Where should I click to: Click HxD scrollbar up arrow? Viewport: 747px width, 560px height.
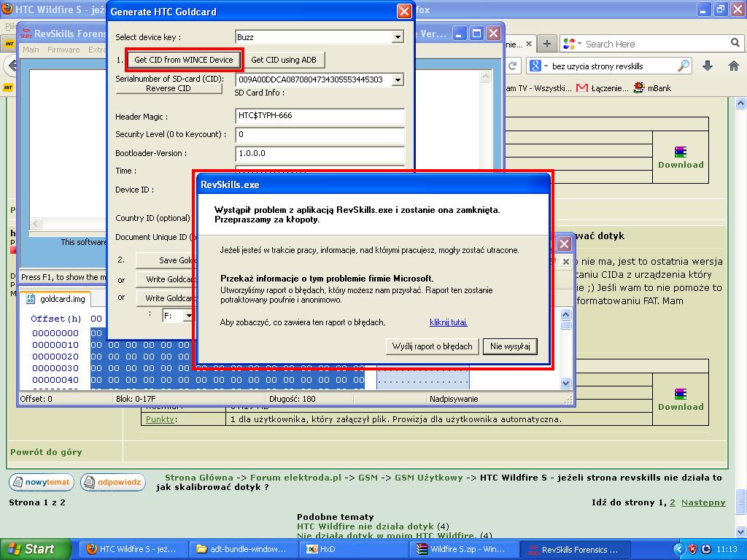(x=565, y=314)
